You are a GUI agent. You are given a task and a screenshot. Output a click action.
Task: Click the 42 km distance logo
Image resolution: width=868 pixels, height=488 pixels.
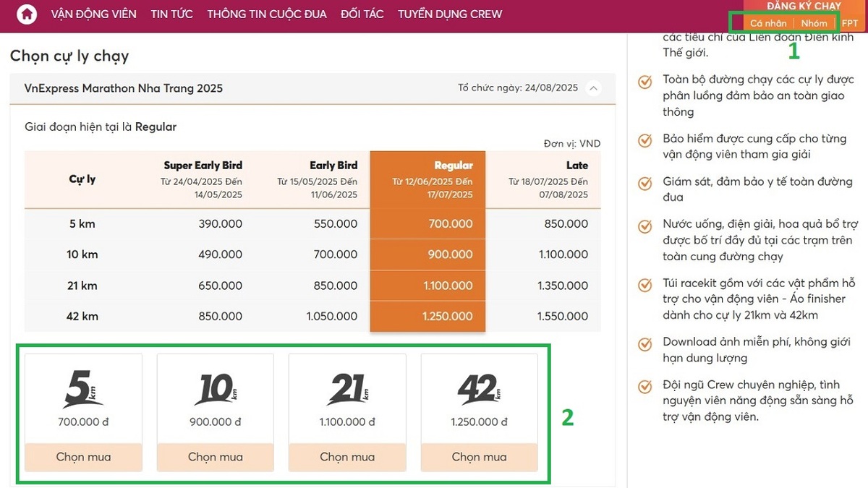point(479,389)
